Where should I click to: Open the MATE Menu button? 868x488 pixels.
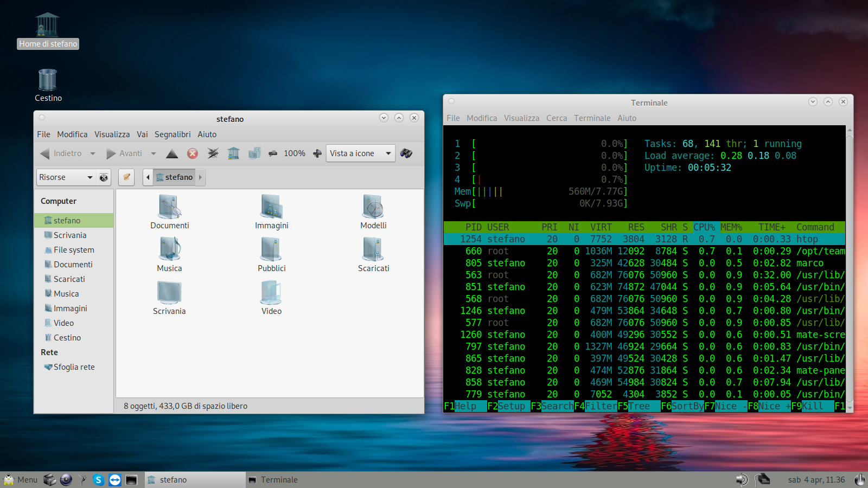click(x=21, y=480)
